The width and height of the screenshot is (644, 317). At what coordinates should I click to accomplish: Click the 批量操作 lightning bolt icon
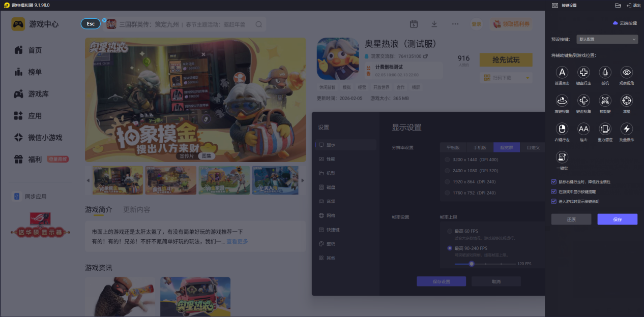(x=627, y=129)
